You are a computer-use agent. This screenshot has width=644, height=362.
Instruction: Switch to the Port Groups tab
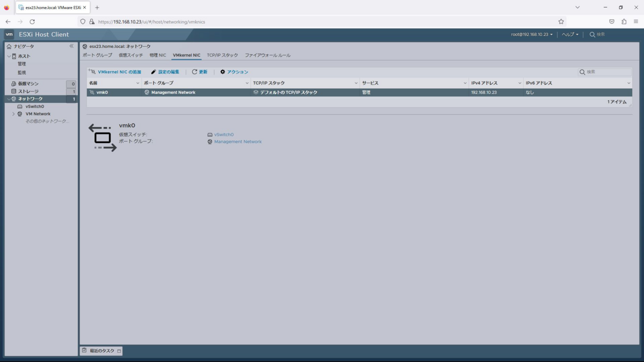pyautogui.click(x=97, y=55)
